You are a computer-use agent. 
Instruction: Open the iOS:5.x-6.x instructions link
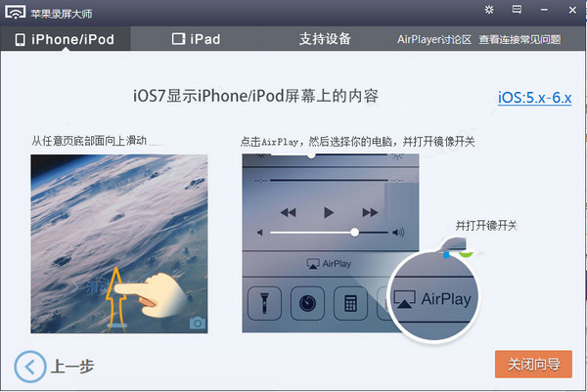(534, 98)
